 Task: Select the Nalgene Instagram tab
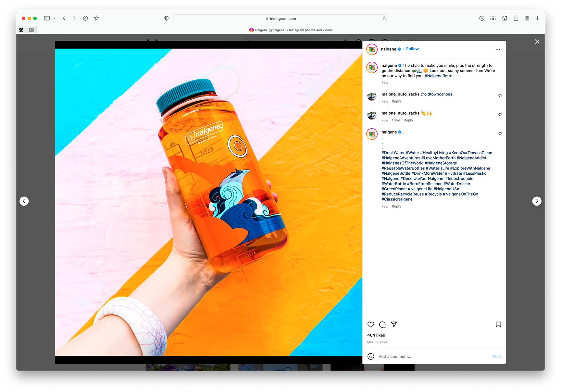[x=291, y=30]
